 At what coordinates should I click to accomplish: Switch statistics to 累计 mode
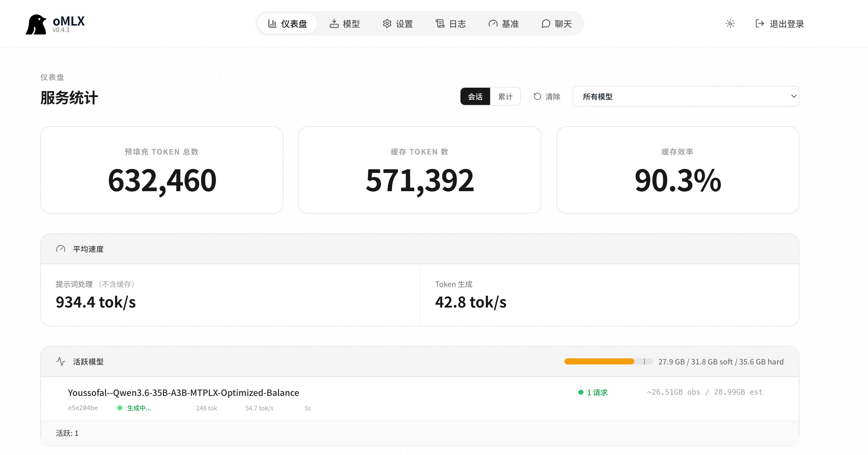click(x=505, y=97)
